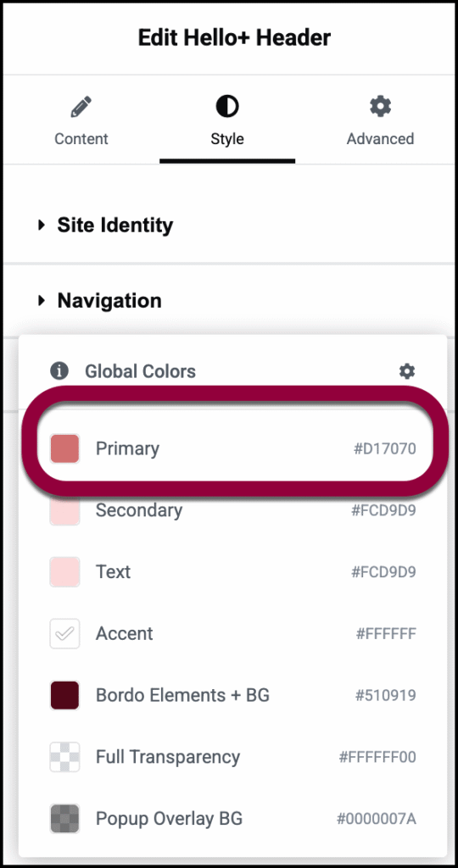This screenshot has width=458, height=868.
Task: Click the #510919 hex value
Action: click(x=385, y=695)
